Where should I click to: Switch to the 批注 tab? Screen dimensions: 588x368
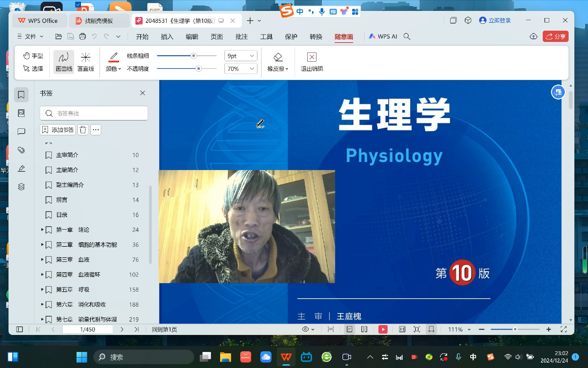coord(242,36)
